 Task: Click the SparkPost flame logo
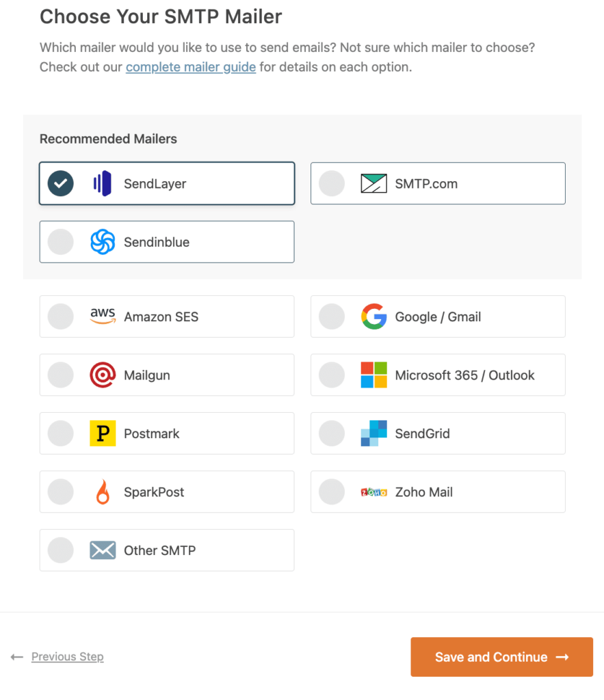tap(103, 492)
